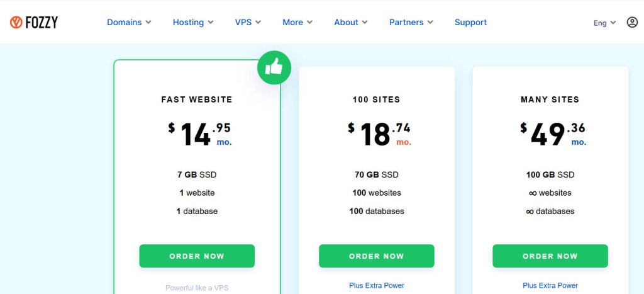Image resolution: width=644 pixels, height=294 pixels.
Task: Open the Partners dropdown
Action: (x=411, y=22)
